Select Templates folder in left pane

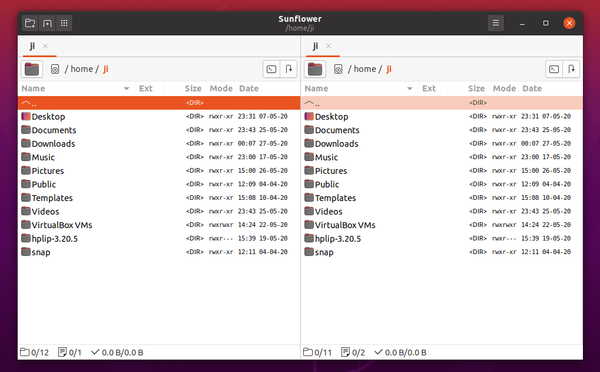[159, 198]
